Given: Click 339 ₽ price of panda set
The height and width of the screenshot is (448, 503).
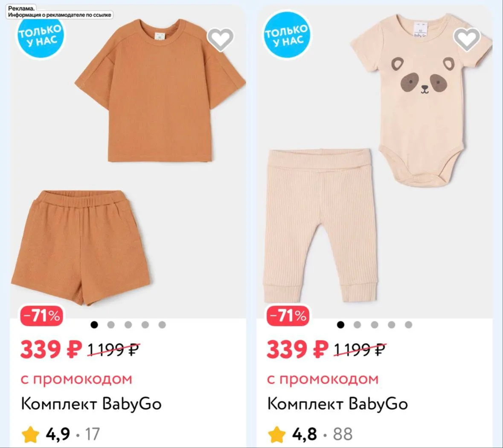Looking at the screenshot, I should tap(297, 349).
